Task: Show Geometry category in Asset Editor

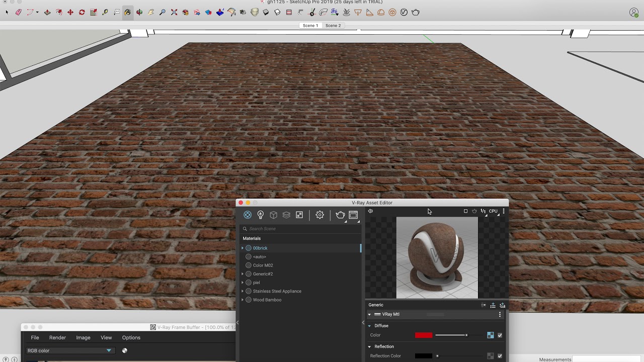Action: point(274,215)
